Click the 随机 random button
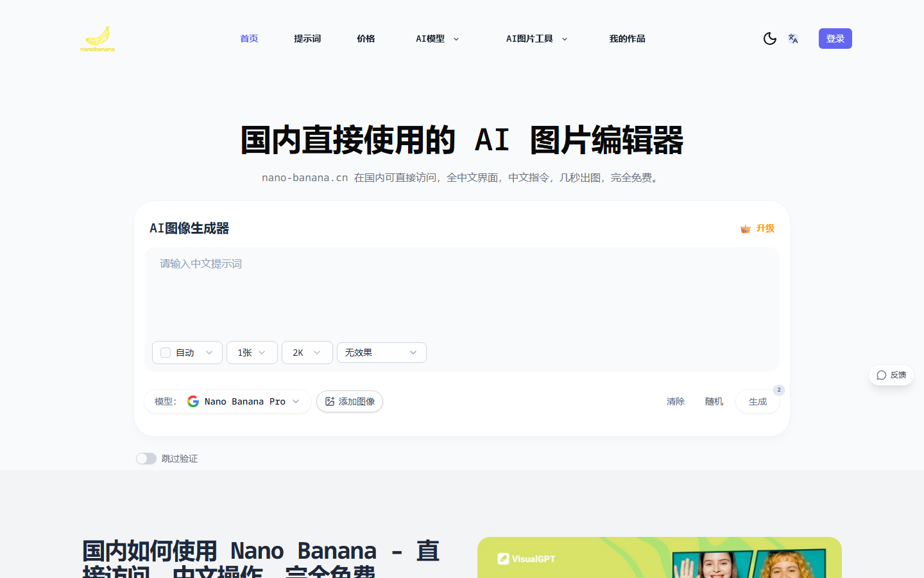 click(x=714, y=401)
